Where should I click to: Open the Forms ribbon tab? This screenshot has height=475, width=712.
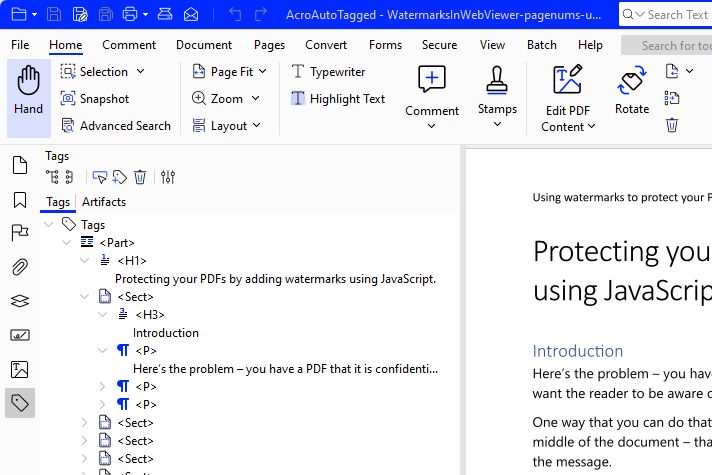tap(385, 45)
